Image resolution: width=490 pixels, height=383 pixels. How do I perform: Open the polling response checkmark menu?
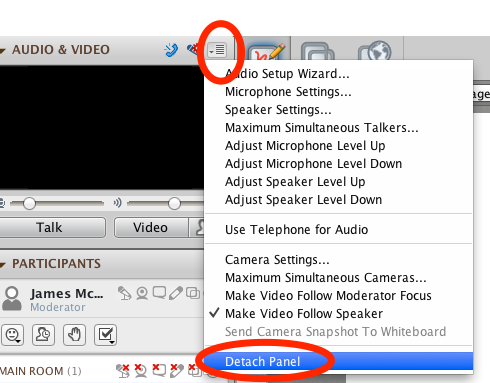[x=105, y=335]
